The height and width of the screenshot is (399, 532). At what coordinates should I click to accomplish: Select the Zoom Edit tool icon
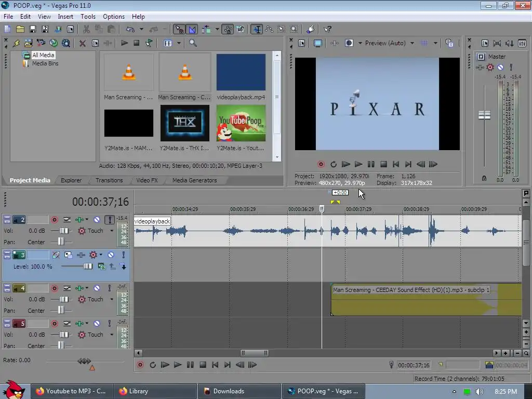coord(294,29)
